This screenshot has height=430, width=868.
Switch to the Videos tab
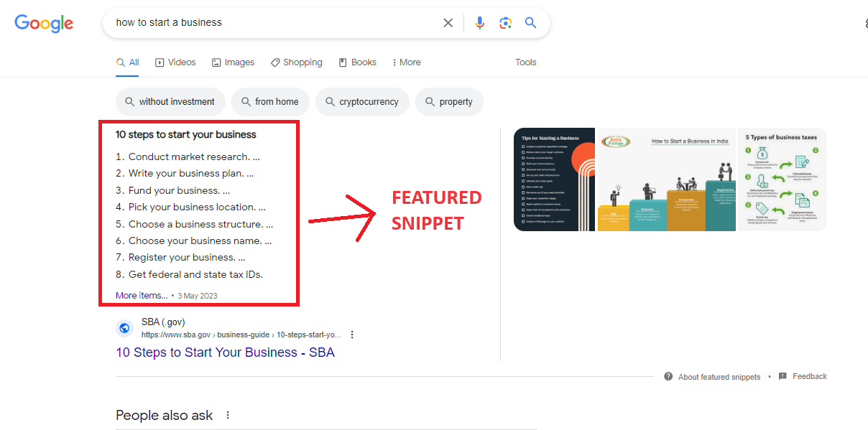(175, 62)
